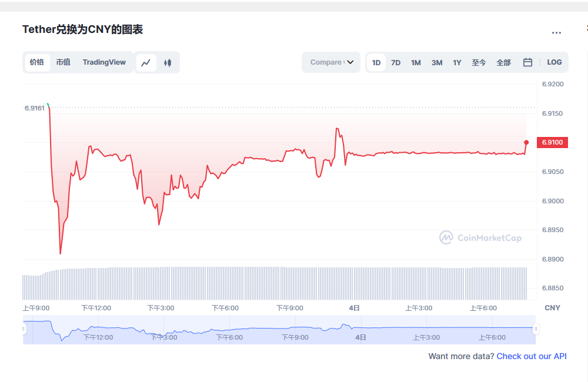Click the Check out our API link
This screenshot has width=588, height=382.
(x=532, y=356)
